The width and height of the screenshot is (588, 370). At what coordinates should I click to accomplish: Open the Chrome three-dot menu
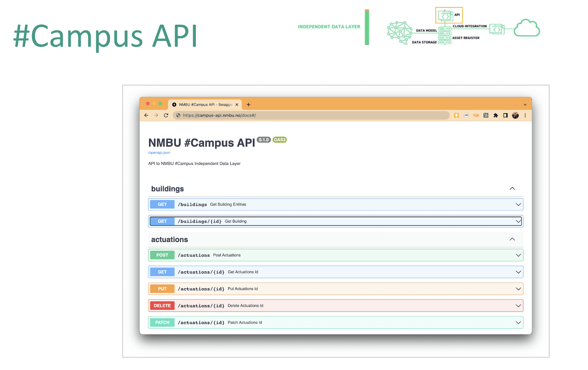point(525,115)
